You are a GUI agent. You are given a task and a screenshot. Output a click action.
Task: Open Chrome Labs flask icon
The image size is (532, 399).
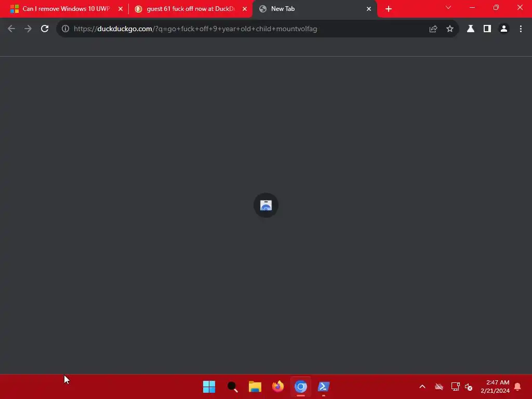[471, 29]
